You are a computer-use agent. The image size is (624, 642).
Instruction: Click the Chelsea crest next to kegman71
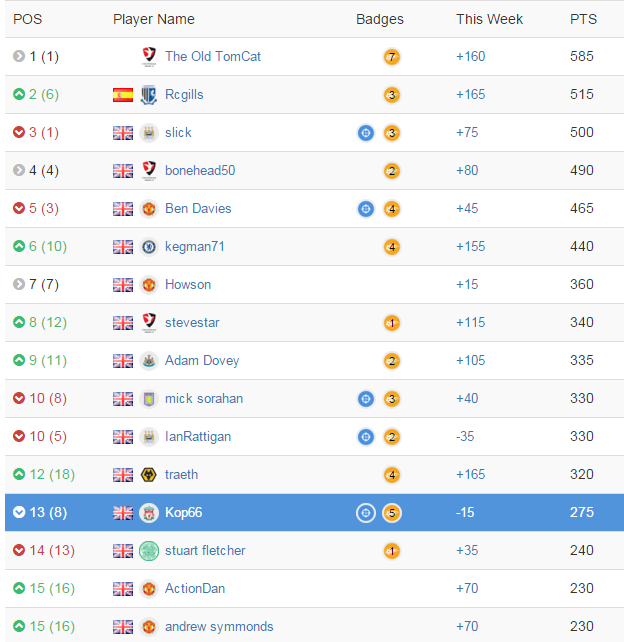pyautogui.click(x=149, y=246)
